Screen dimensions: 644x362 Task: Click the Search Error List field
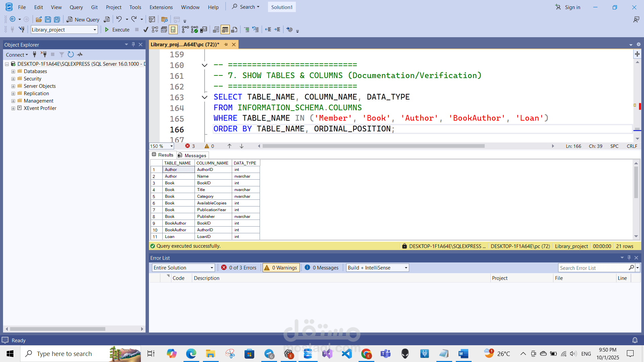594,267
